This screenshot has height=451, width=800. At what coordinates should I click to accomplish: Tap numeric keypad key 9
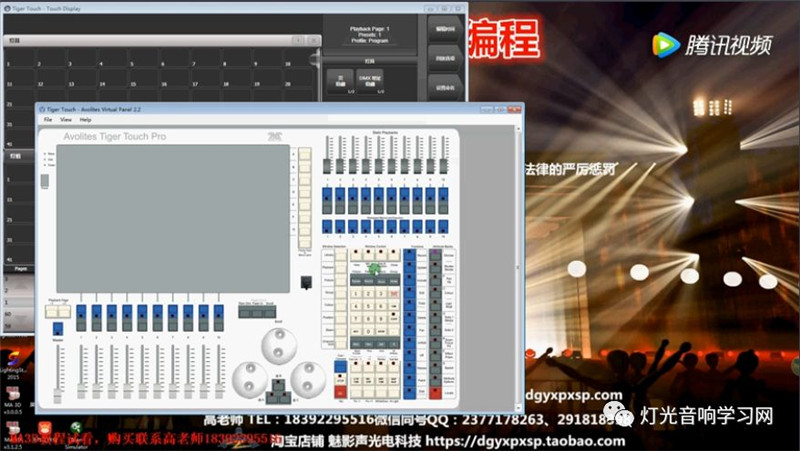(x=381, y=319)
